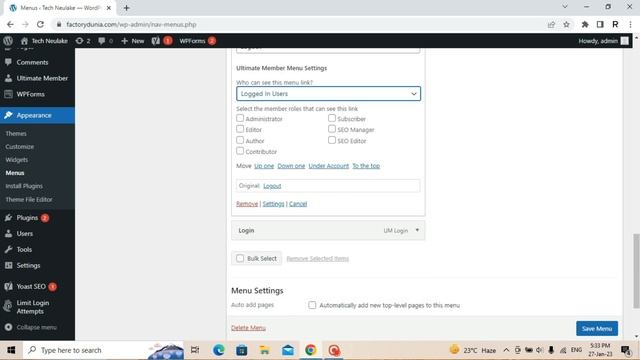Image resolution: width=640 pixels, height=360 pixels.
Task: Click the share page icon in address bar
Action: (x=551, y=24)
